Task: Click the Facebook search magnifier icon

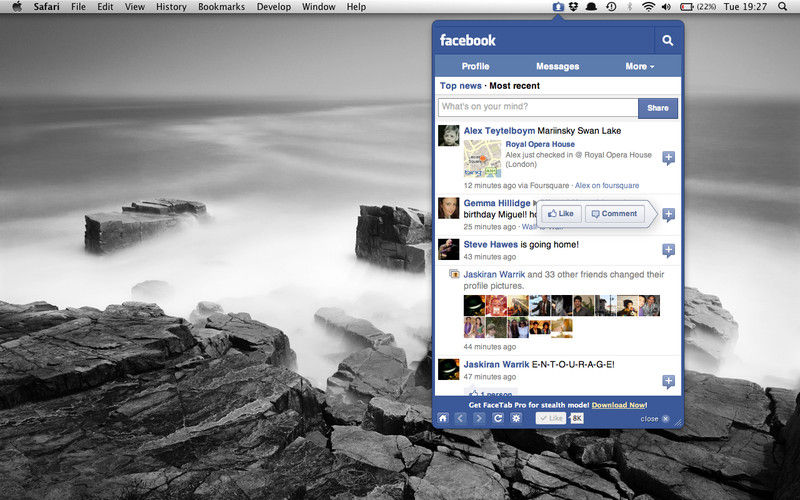Action: click(667, 40)
